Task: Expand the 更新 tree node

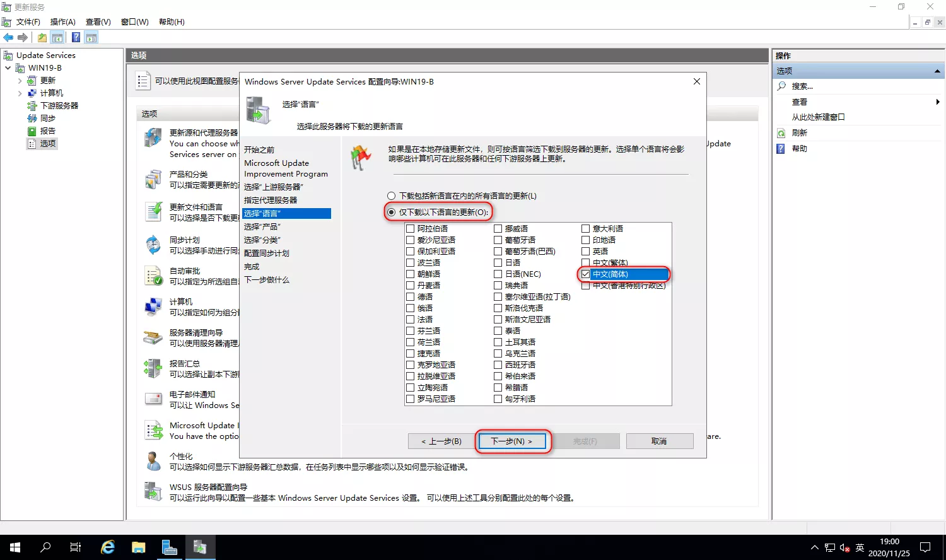Action: [x=20, y=81]
